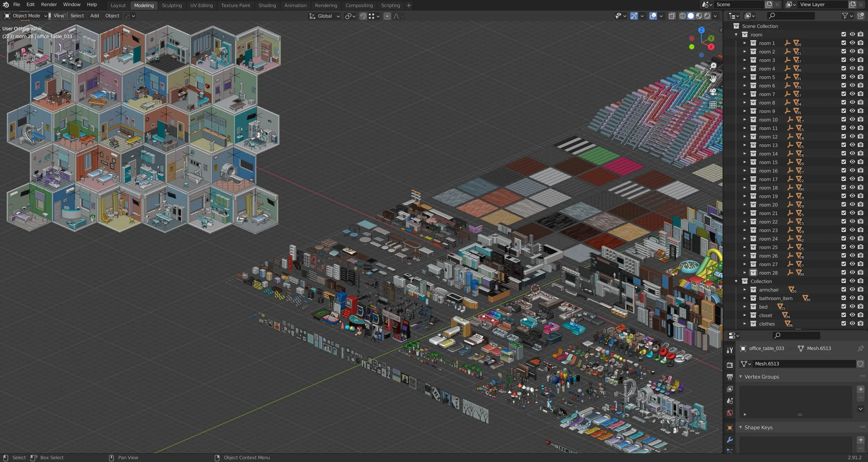Screen dimensions: 868x462
Task: Open the World properties tab
Action: [x=730, y=413]
